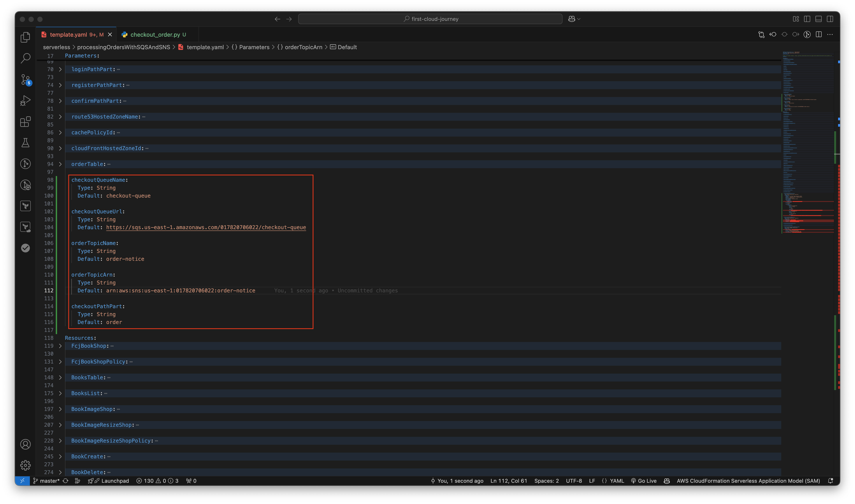
Task: Click AWS CloudFormation SAM schema status item
Action: pyautogui.click(x=748, y=481)
